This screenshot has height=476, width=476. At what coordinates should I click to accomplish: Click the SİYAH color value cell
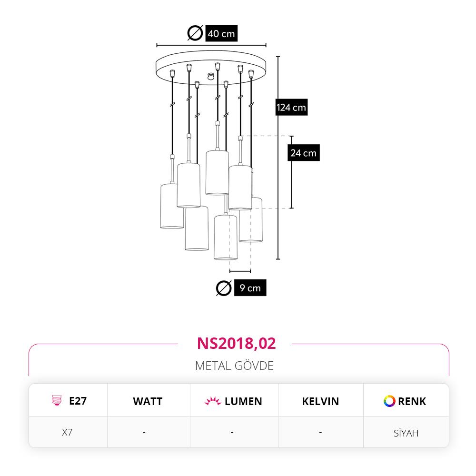[406, 433]
